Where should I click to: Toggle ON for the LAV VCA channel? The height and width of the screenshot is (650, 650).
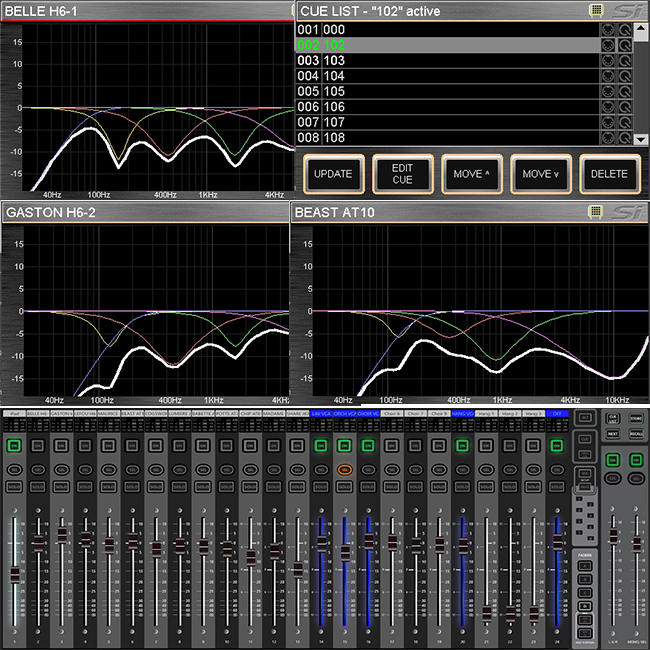[x=321, y=446]
